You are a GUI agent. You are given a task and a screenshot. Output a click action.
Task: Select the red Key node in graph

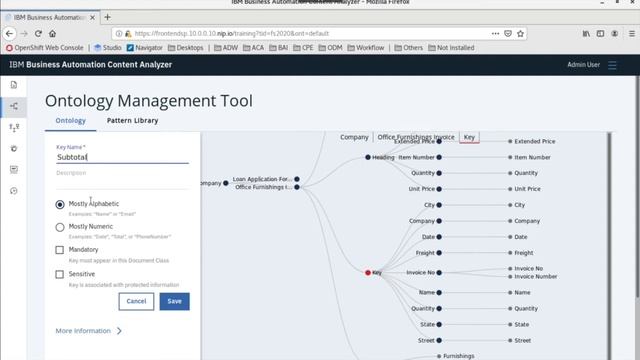pyautogui.click(x=368, y=273)
